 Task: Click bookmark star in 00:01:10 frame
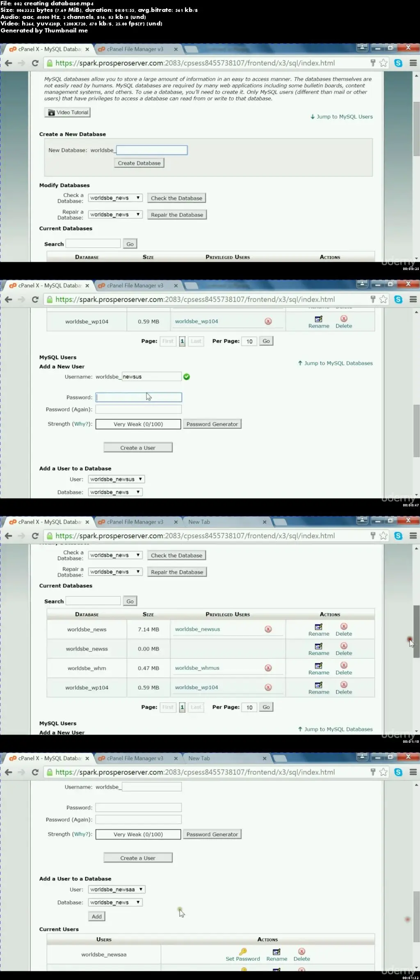click(383, 536)
